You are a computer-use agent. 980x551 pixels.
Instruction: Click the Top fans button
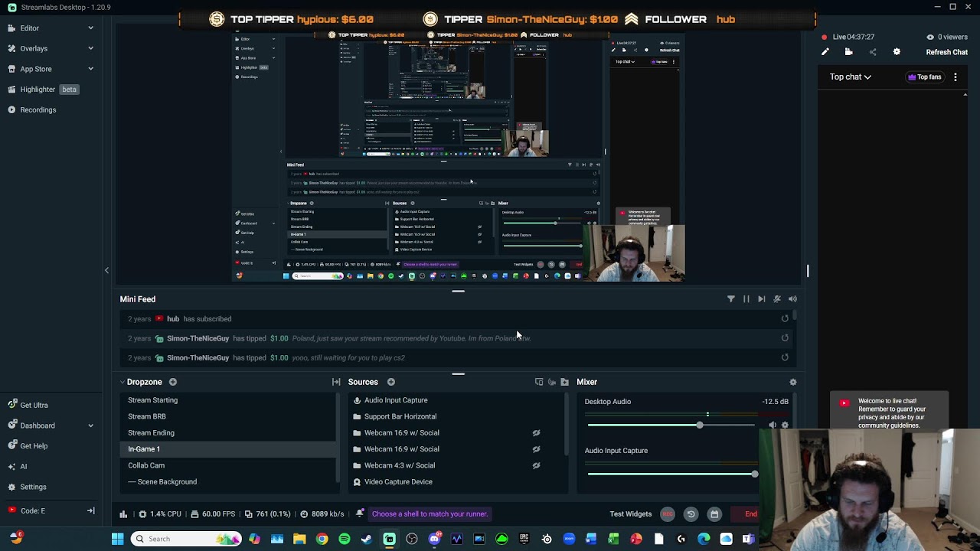(924, 77)
